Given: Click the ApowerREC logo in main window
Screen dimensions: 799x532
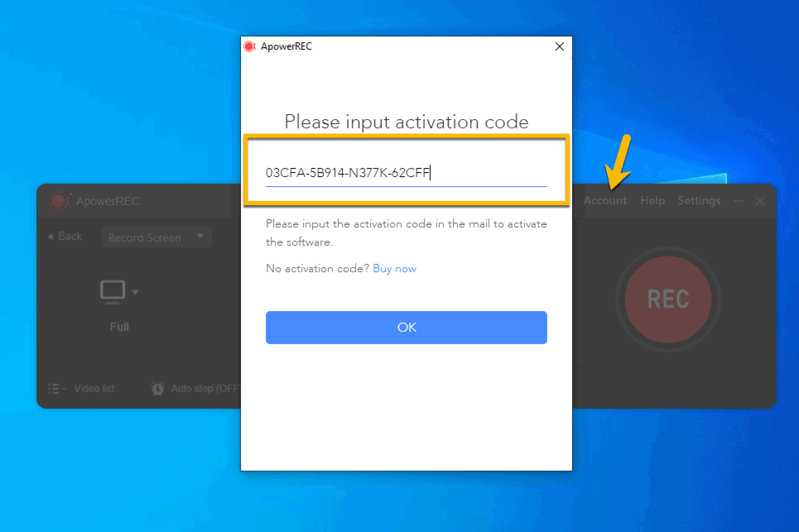Looking at the screenshot, I should 58,201.
